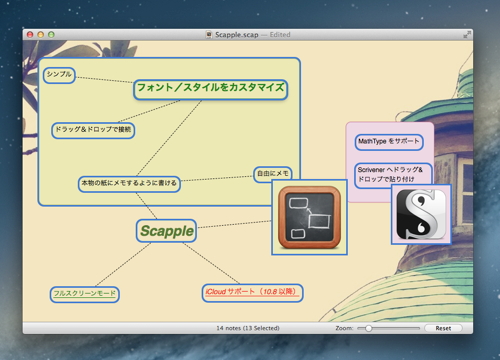This screenshot has height=360, width=500.
Task: Click the document icon beside Scapple.scap title
Action: (209, 34)
